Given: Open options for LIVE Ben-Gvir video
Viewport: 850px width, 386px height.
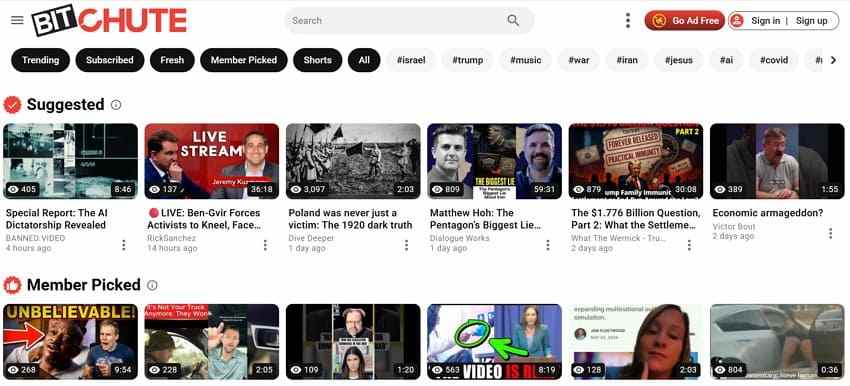Looking at the screenshot, I should (x=265, y=246).
